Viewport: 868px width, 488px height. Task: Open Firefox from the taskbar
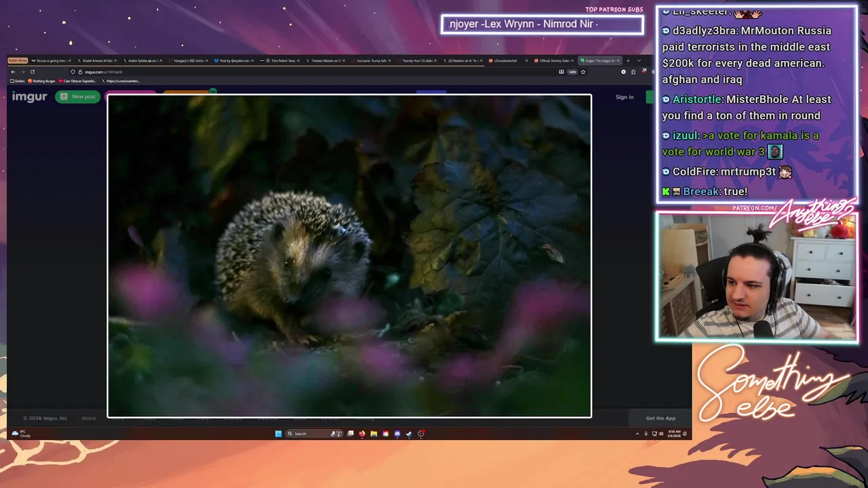[362, 434]
